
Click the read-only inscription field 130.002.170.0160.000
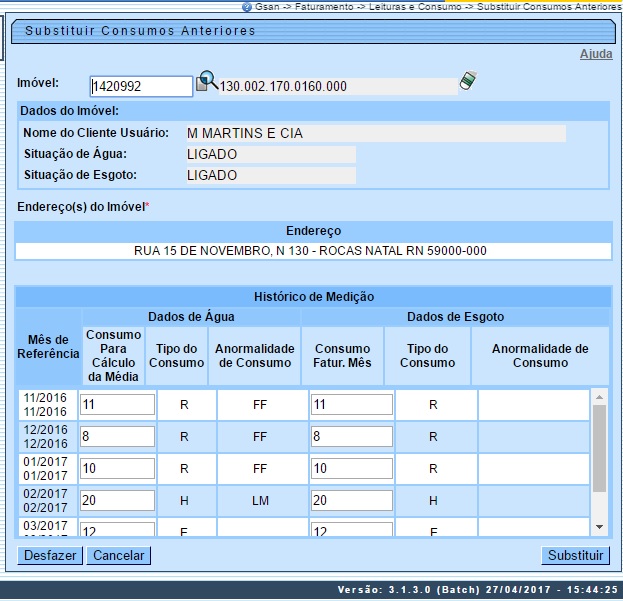[x=337, y=87]
